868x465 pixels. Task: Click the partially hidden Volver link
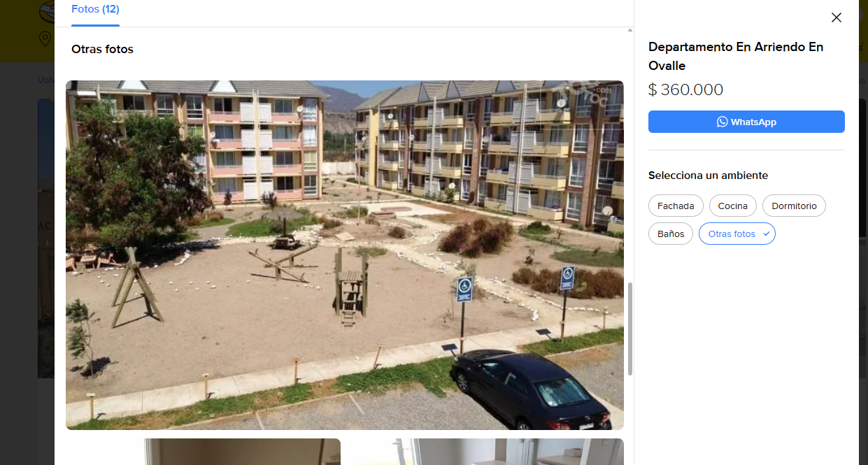[x=46, y=80]
